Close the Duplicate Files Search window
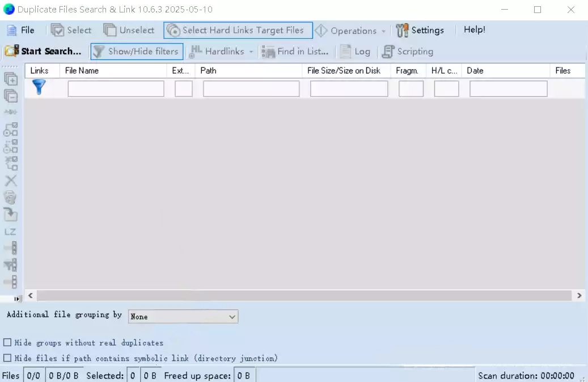 tap(571, 10)
